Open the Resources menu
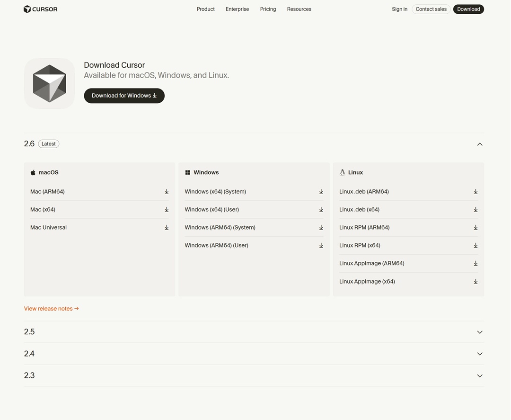Screen dimensions: 511x420 (x=299, y=9)
